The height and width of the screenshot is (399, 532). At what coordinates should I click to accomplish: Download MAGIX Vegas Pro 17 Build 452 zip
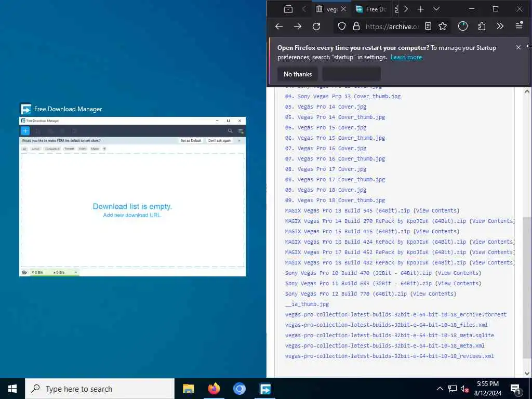pyautogui.click(x=375, y=252)
